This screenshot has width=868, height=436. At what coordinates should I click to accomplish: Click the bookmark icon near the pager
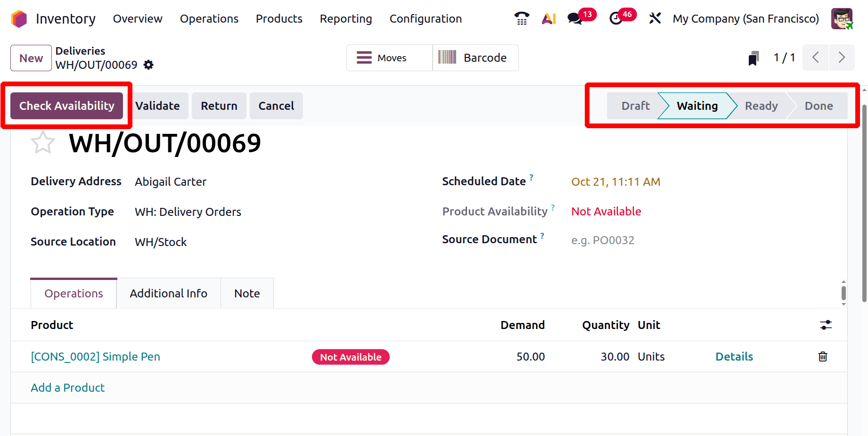coord(753,58)
